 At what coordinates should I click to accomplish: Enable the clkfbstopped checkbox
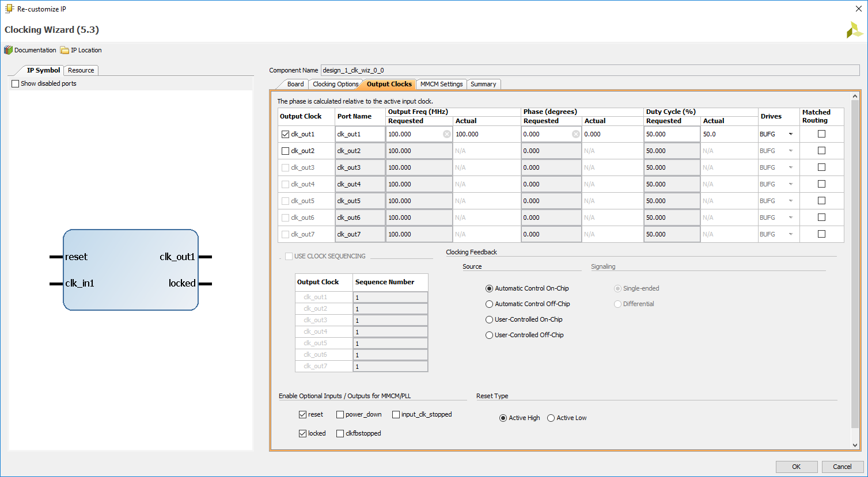pyautogui.click(x=340, y=433)
